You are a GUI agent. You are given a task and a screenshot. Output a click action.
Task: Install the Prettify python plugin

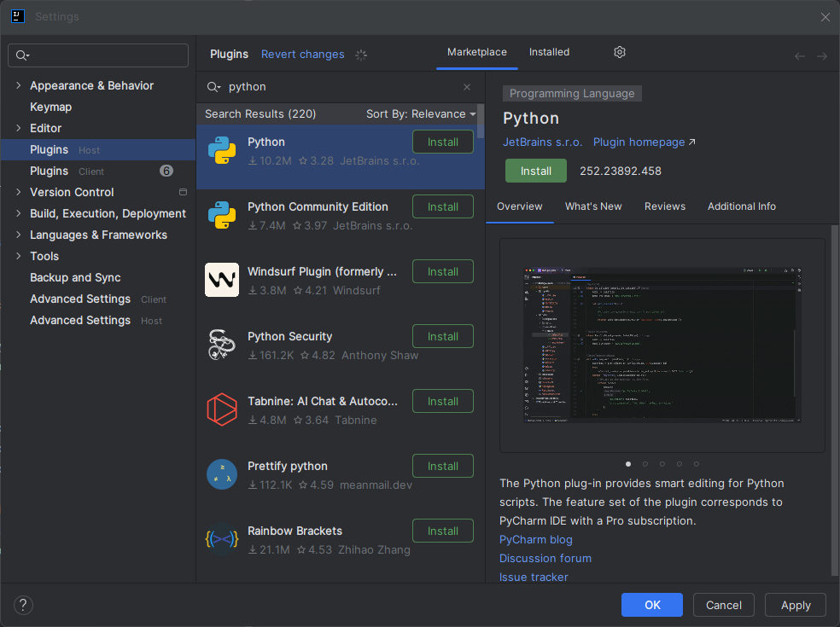[x=442, y=466]
